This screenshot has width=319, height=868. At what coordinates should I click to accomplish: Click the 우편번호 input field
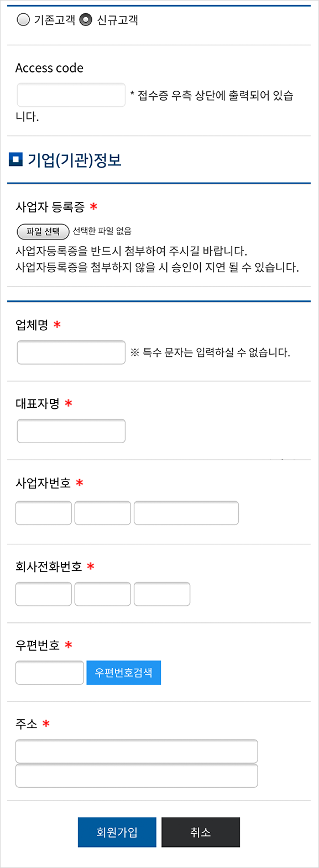click(x=50, y=673)
